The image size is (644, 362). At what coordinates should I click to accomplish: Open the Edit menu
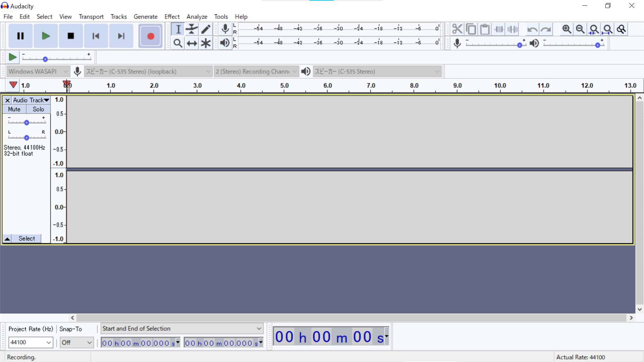click(x=24, y=16)
